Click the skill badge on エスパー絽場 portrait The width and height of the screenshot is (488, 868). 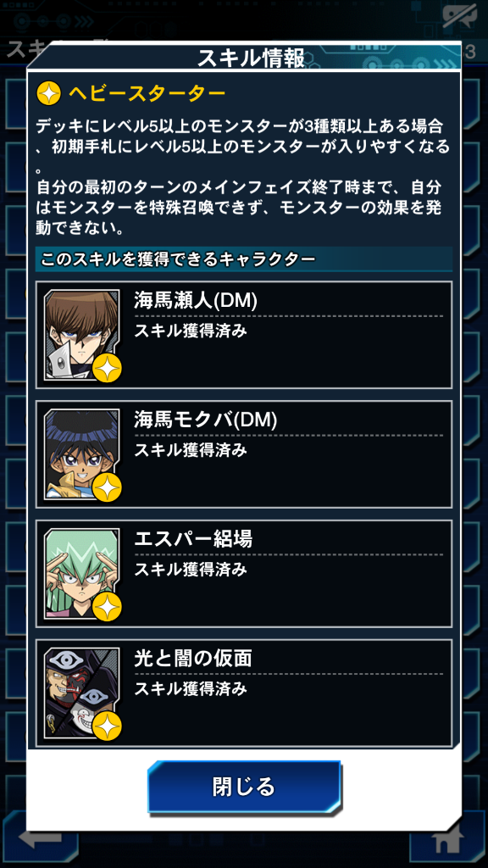point(107,607)
